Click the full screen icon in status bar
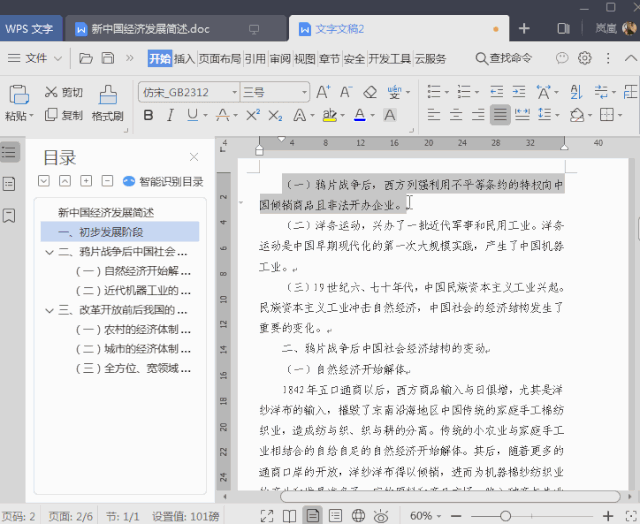The image size is (640, 524). coord(267,516)
